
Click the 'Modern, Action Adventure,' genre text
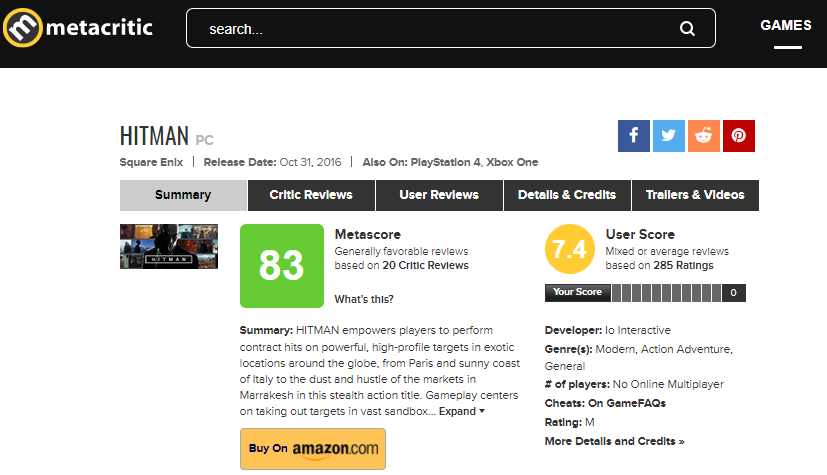663,349
